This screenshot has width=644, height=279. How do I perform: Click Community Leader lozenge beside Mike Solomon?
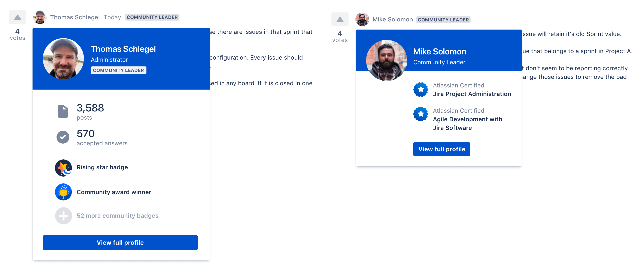pos(443,20)
